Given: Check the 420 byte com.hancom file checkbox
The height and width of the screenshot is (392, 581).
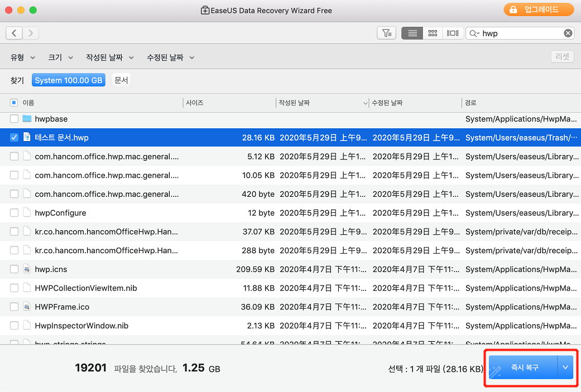Looking at the screenshot, I should click(x=14, y=193).
